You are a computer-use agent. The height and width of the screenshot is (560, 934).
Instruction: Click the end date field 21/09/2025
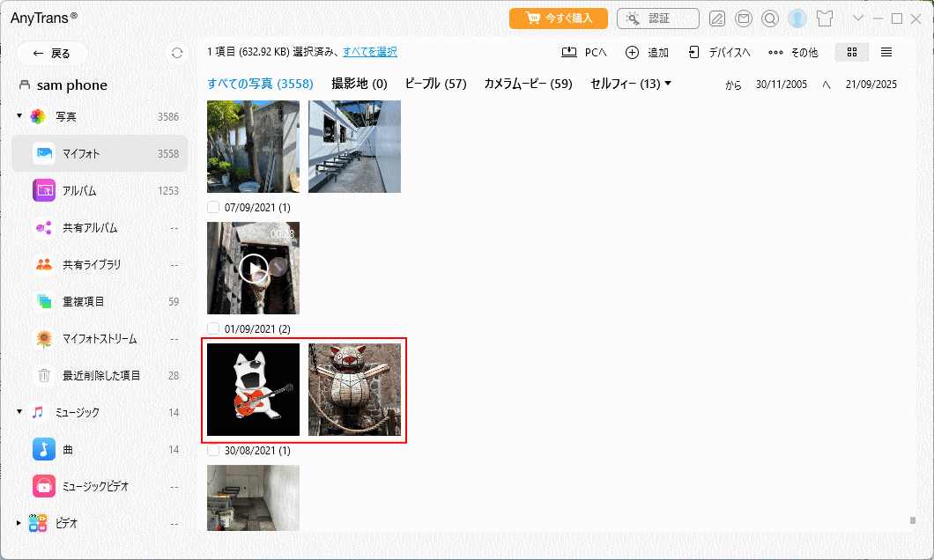[871, 85]
